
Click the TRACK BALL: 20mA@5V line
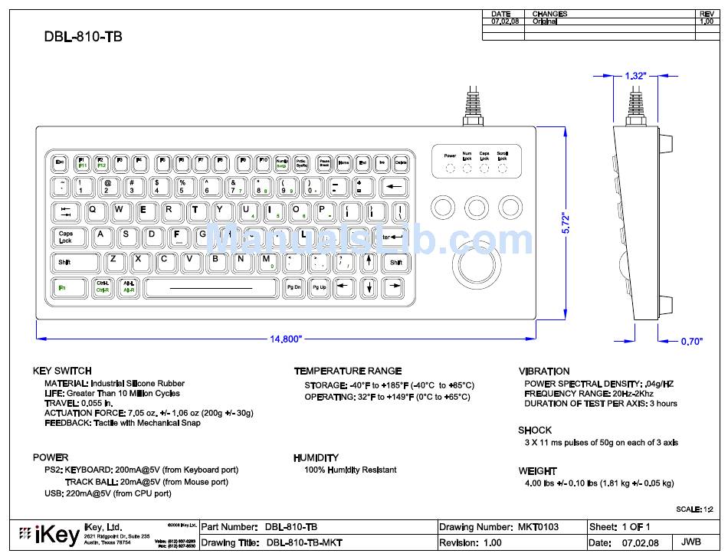[146, 482]
